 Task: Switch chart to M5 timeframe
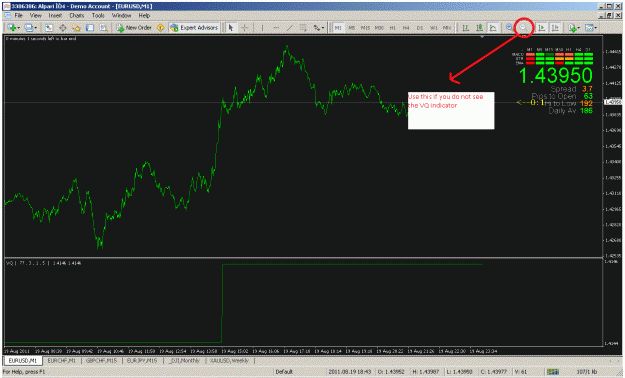tap(352, 28)
